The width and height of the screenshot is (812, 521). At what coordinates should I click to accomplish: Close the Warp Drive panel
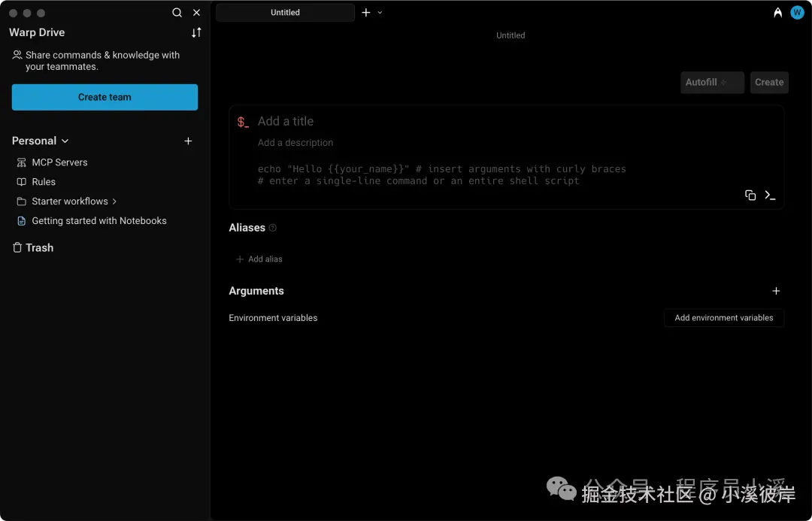point(196,13)
